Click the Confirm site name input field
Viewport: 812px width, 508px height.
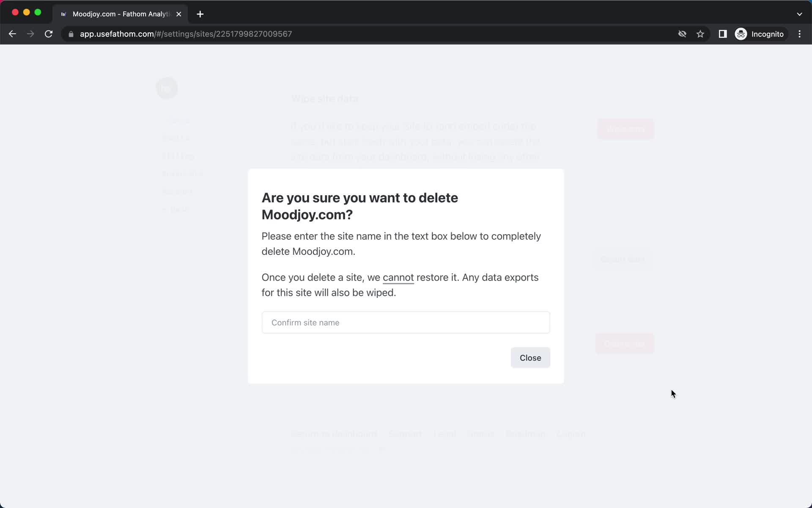point(405,323)
